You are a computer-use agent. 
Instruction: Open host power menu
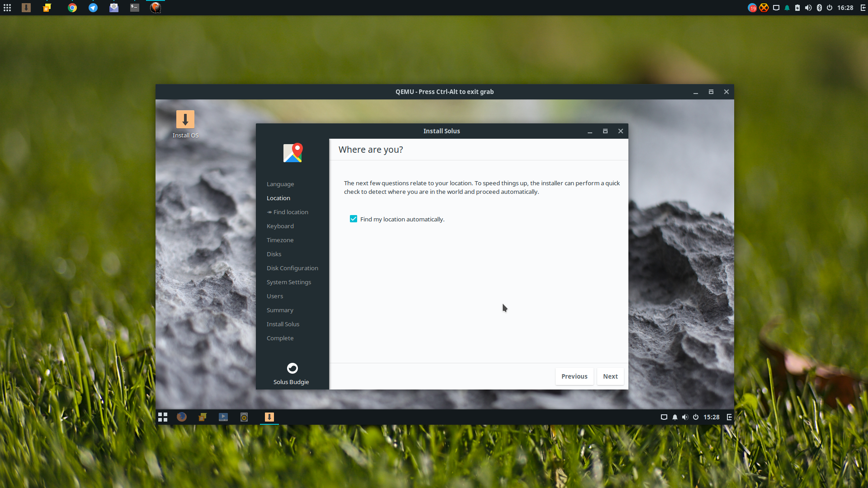[x=830, y=8]
